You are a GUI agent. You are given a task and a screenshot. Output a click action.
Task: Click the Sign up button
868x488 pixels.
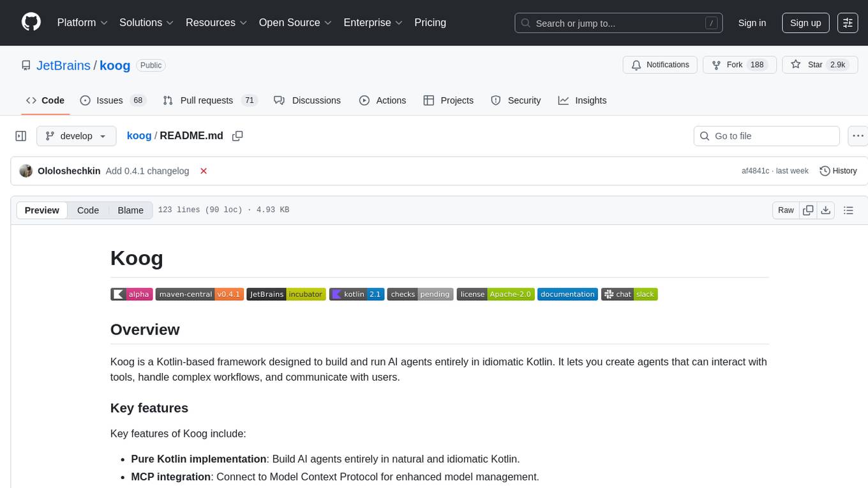[x=805, y=23]
